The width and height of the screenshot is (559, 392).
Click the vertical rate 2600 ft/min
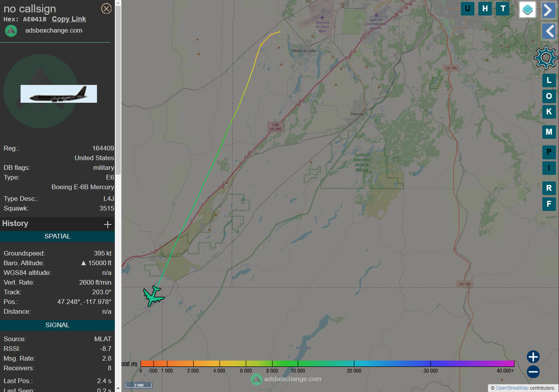click(95, 282)
